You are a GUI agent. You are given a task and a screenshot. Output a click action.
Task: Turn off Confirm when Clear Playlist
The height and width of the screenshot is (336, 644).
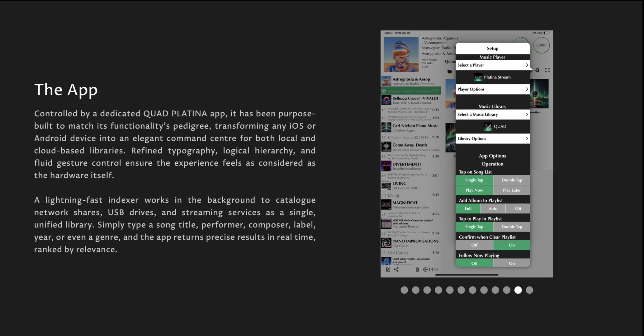click(x=474, y=245)
